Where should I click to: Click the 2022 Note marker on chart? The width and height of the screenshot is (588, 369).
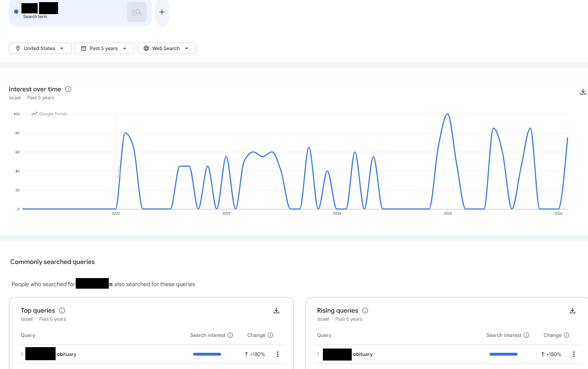point(119,172)
